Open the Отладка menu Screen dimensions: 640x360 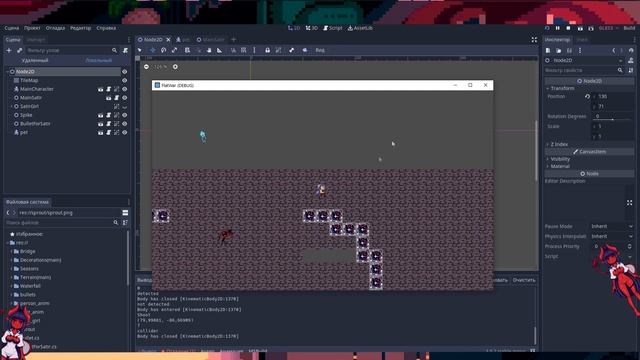(x=55, y=28)
